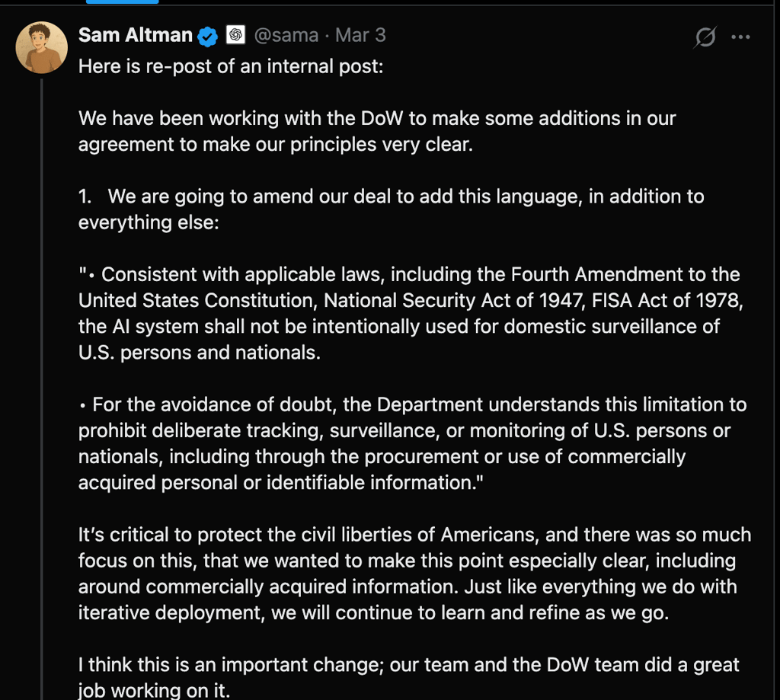This screenshot has width=780, height=700.
Task: Select the highlighted blue tab indicator
Action: tap(122, 3)
